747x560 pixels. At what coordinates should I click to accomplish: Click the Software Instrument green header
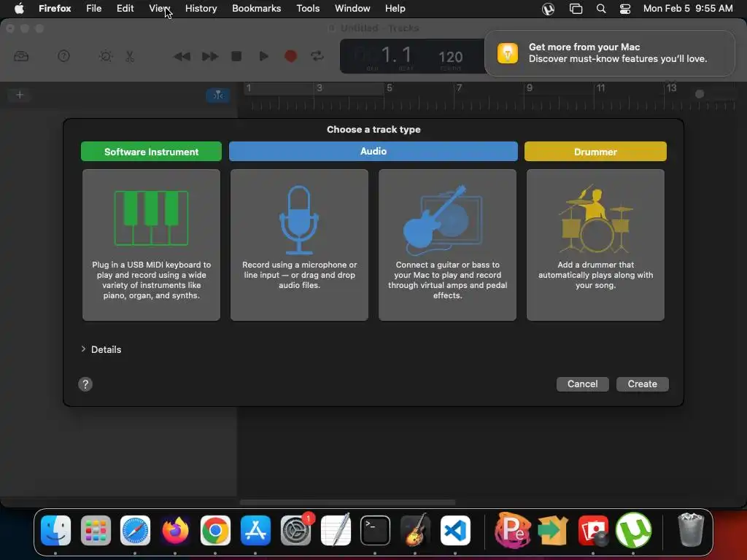coord(151,152)
